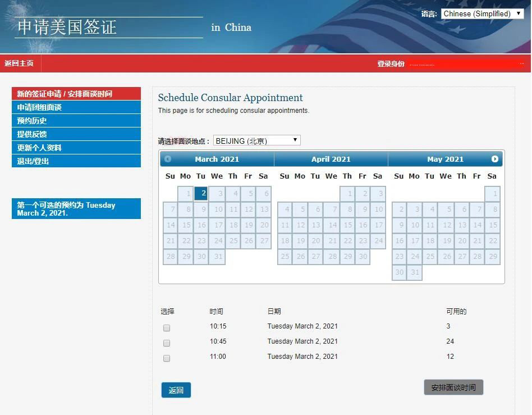This screenshot has height=415, width=532.
Task: Open the BEIJING (北京) location dropdown
Action: pos(257,140)
